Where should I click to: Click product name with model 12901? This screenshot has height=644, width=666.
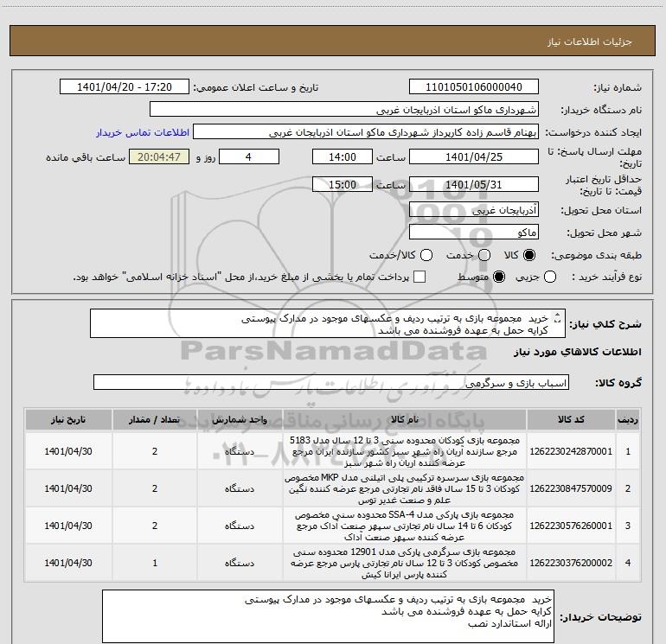point(405,563)
